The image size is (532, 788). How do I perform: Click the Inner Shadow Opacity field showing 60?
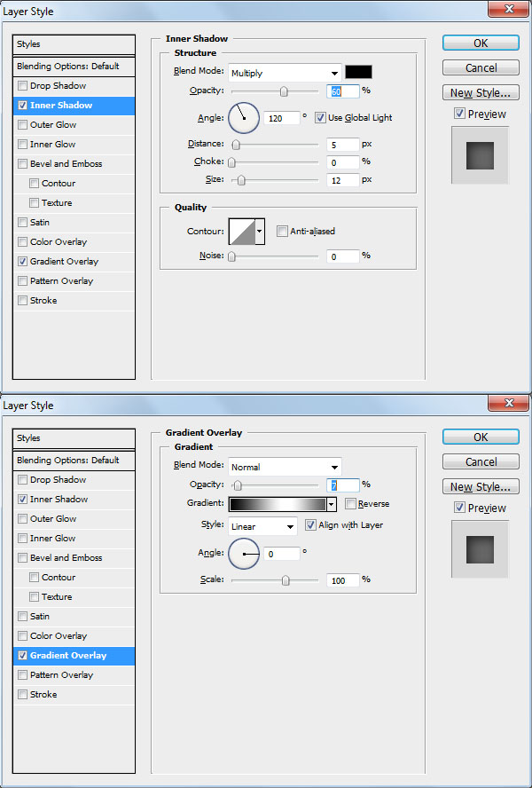pos(342,91)
